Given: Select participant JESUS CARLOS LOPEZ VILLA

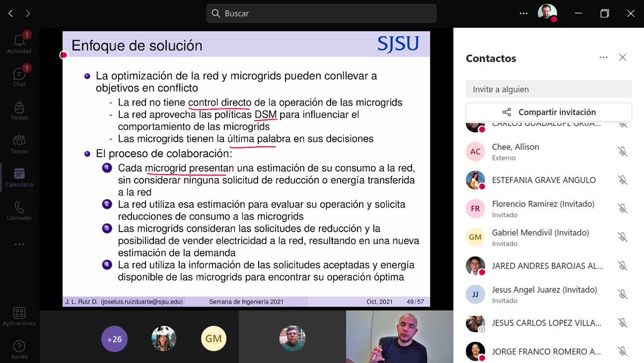Looking at the screenshot, I should point(549,323).
